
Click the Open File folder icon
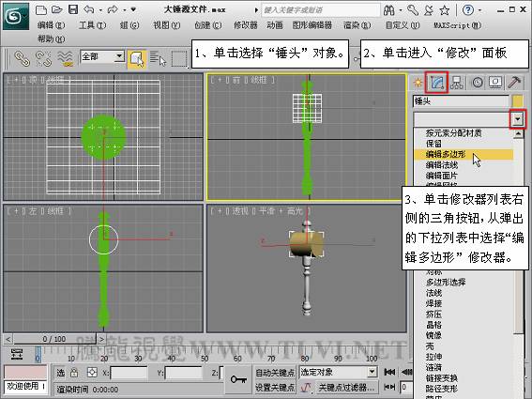click(56, 9)
